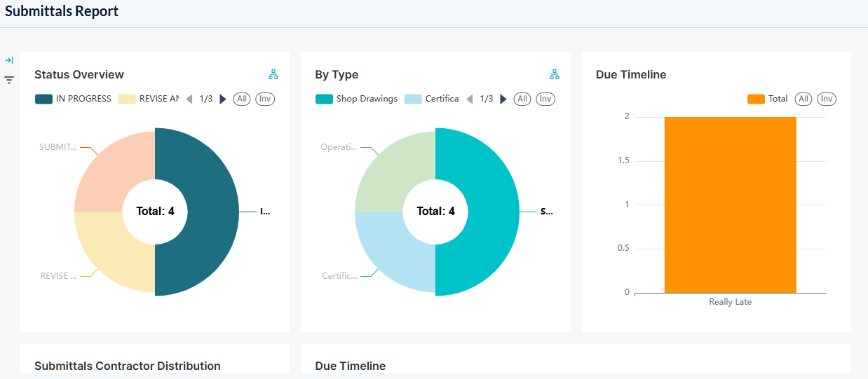Click orange Total legend swatch

[756, 99]
